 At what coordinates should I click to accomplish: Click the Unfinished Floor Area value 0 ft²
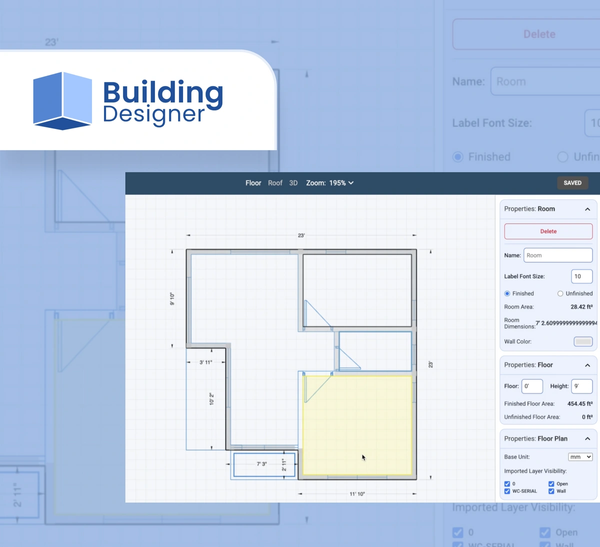point(587,417)
